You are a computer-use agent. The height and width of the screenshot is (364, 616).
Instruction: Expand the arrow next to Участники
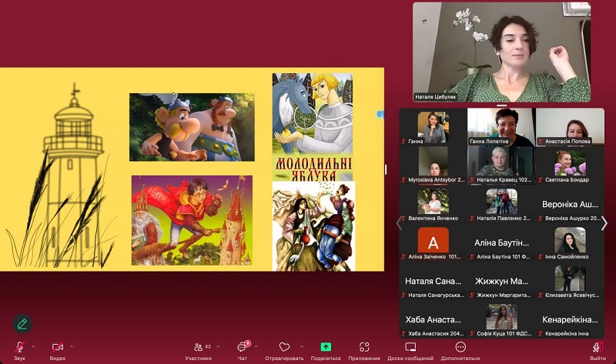click(x=218, y=346)
